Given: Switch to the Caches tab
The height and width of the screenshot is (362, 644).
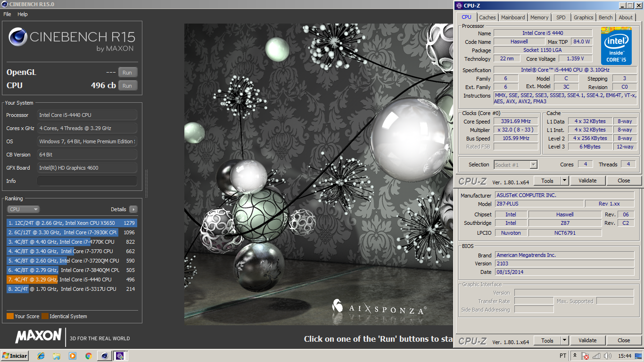Looking at the screenshot, I should pos(487,17).
